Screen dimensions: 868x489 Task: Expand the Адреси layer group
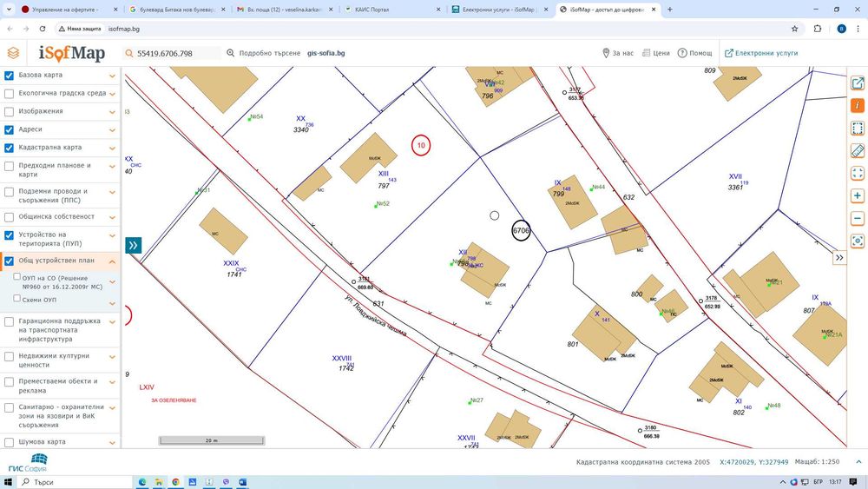112,130
